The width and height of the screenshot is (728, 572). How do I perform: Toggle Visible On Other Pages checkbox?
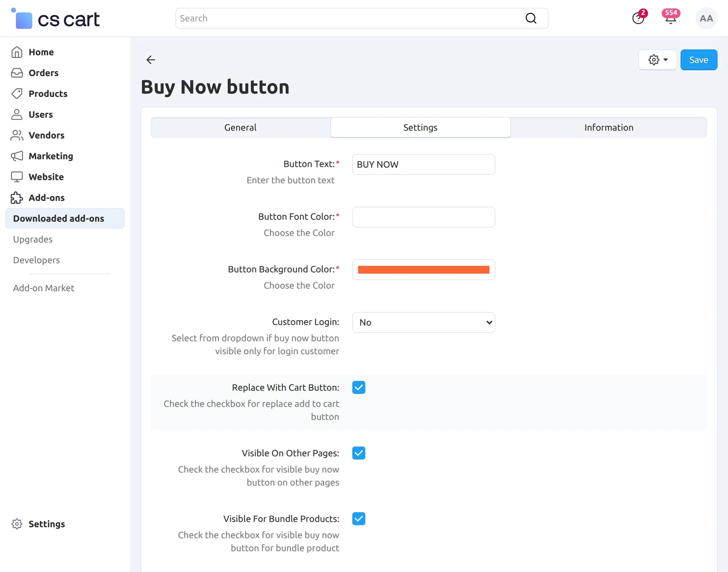click(359, 453)
